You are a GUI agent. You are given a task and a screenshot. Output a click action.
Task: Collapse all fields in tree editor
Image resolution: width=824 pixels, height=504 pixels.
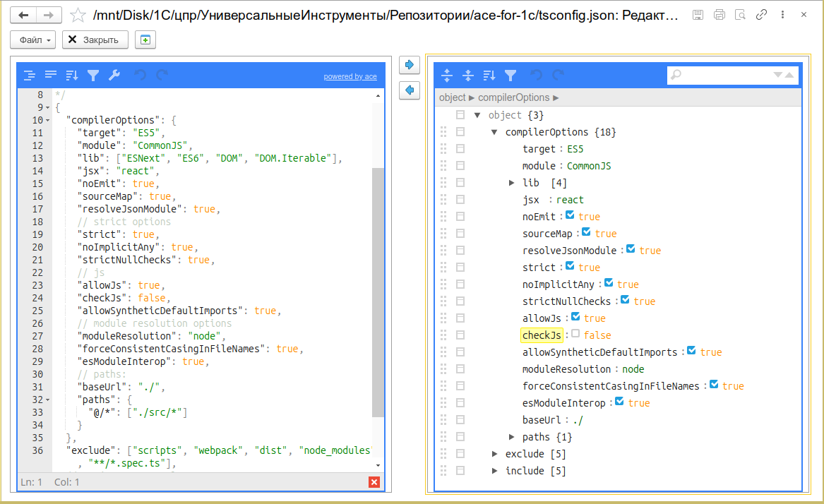pos(467,76)
